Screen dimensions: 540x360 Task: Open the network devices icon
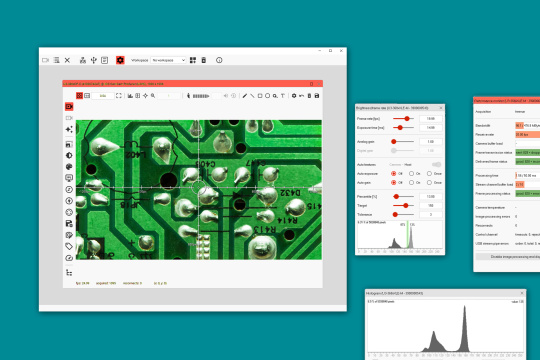[x=83, y=60]
